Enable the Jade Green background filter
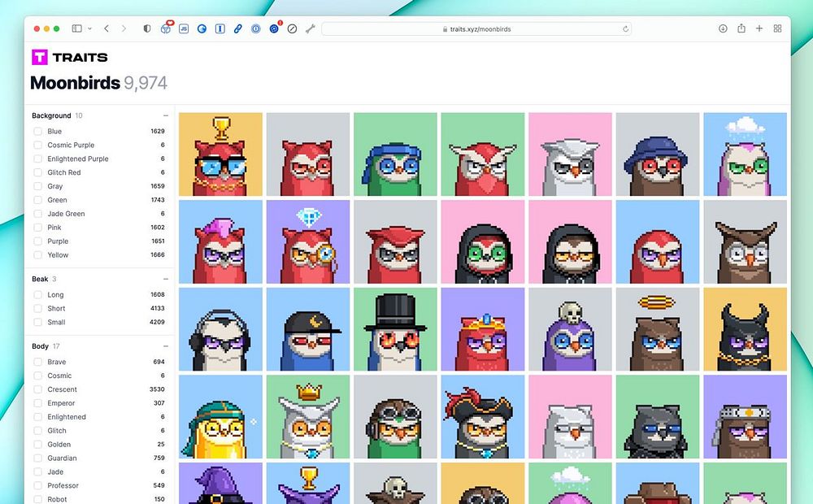 click(x=38, y=214)
